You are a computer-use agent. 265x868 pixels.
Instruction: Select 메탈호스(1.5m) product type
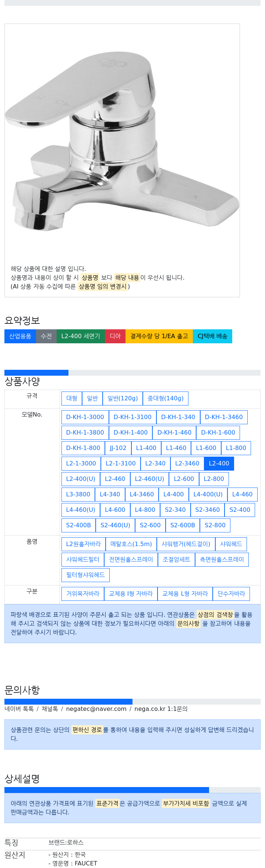[x=131, y=544]
